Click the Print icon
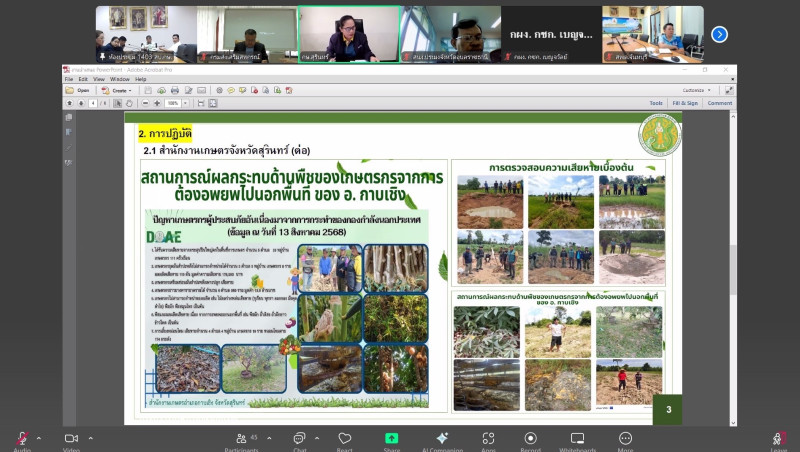800x452 pixels. pyautogui.click(x=175, y=90)
